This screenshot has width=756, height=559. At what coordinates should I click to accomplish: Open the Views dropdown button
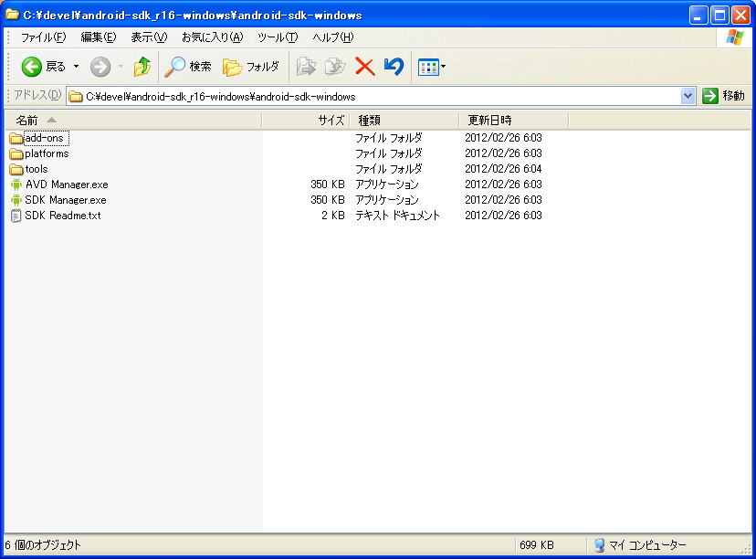tap(432, 67)
